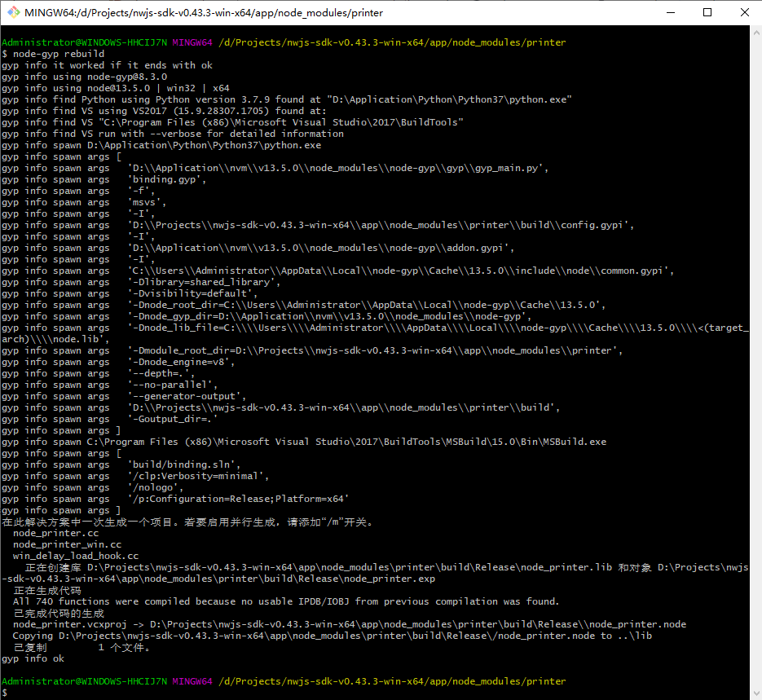762x700 pixels.
Task: Click the gyp_main.py argument line
Action: tap(275, 168)
